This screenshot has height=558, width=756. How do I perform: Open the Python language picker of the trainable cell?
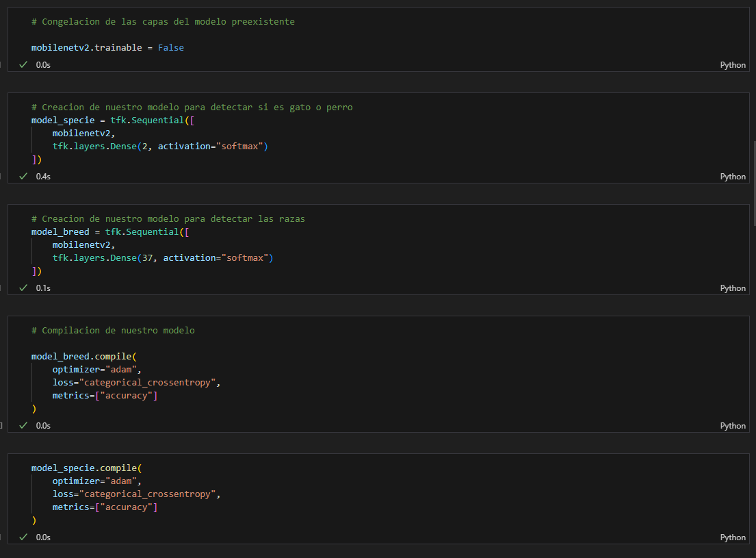tap(732, 64)
